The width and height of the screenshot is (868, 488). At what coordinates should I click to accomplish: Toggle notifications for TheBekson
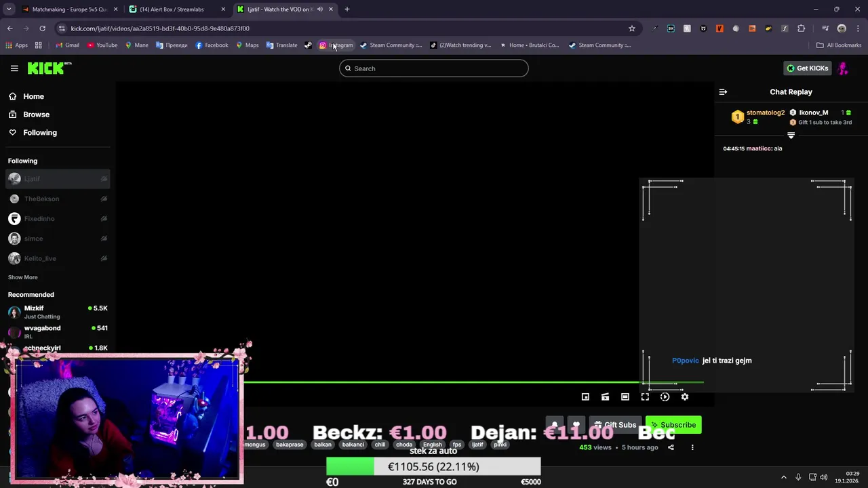[x=104, y=199]
